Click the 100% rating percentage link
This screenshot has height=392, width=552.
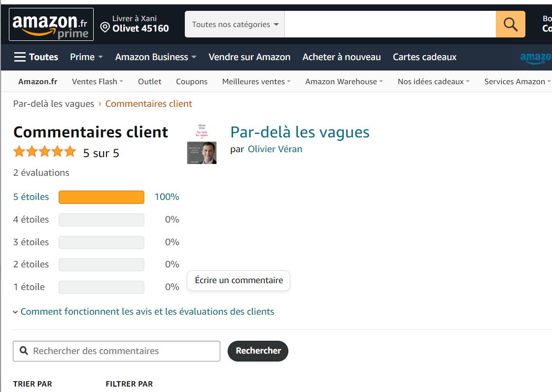pos(167,196)
